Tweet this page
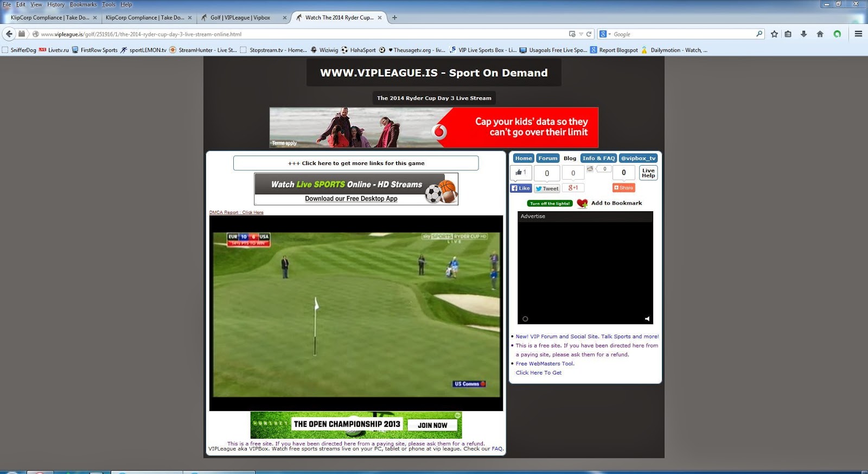This screenshot has width=868, height=474. click(547, 188)
